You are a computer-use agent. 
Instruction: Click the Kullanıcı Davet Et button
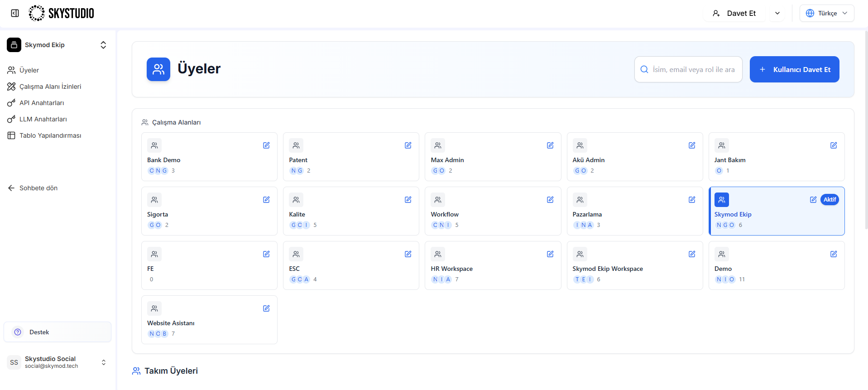794,69
